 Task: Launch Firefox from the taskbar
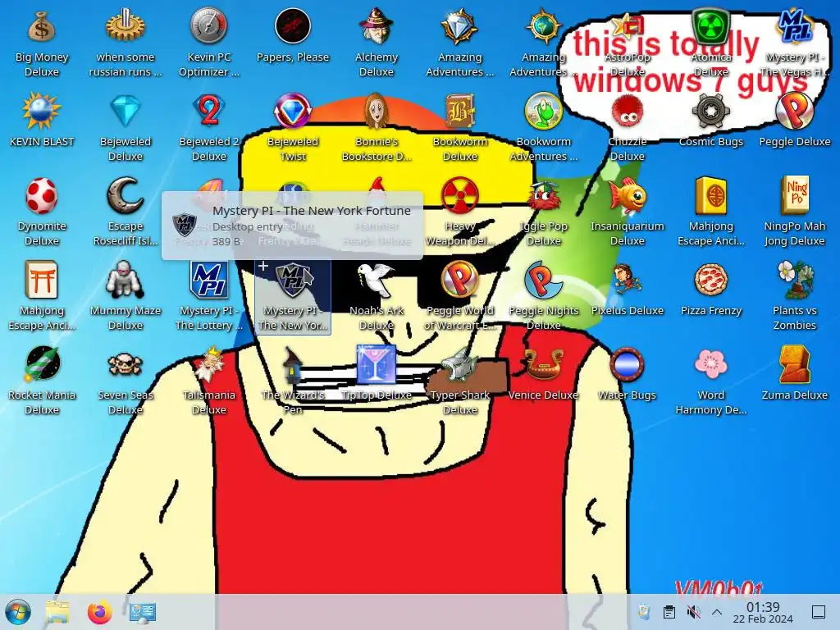coord(99,612)
